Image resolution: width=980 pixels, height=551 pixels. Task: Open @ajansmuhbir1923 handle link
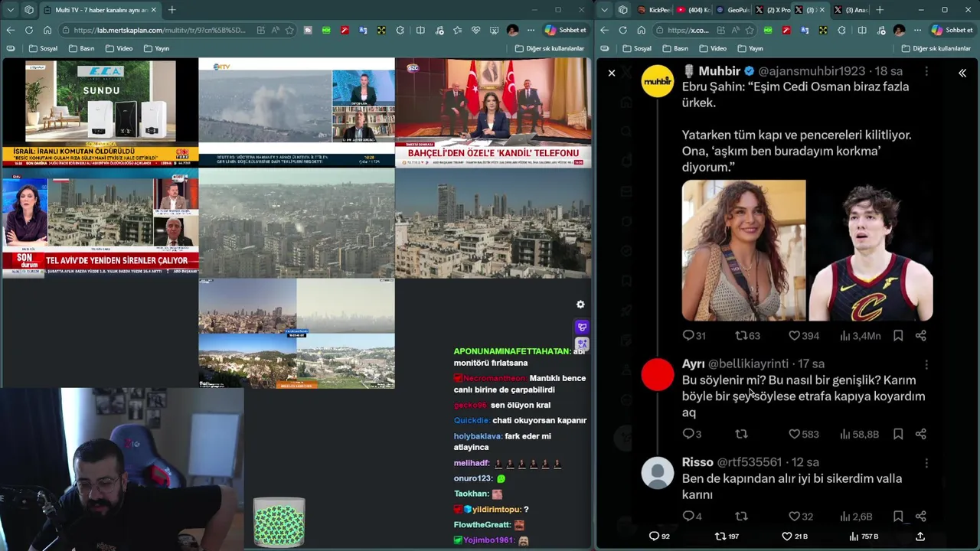coord(812,71)
